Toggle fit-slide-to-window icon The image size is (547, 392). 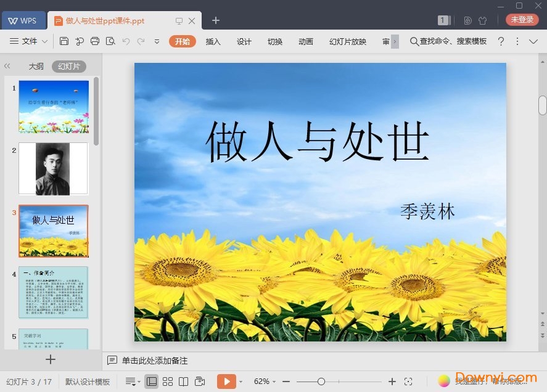point(409,381)
